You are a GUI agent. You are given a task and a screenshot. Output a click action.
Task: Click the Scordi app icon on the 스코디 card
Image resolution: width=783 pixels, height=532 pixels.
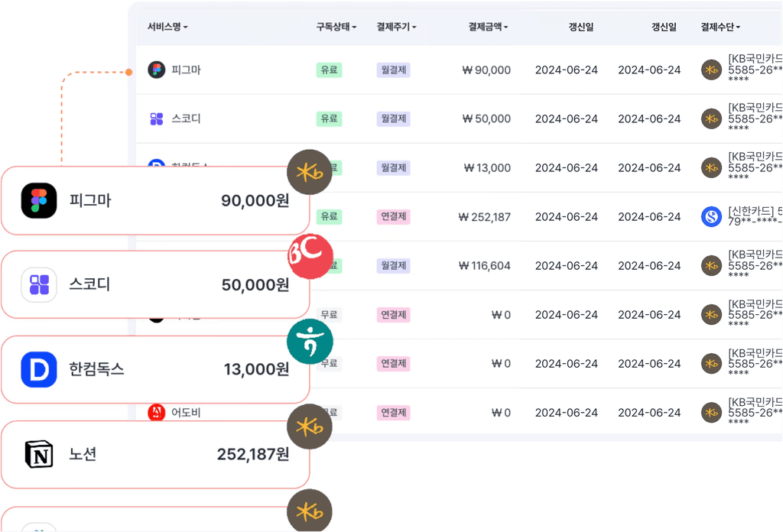39,285
